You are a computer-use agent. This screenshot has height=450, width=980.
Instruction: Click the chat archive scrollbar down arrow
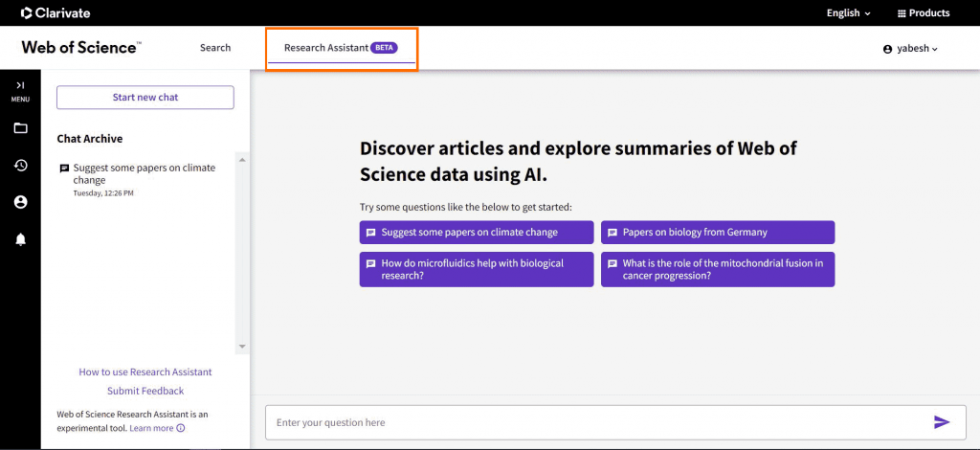(x=242, y=347)
